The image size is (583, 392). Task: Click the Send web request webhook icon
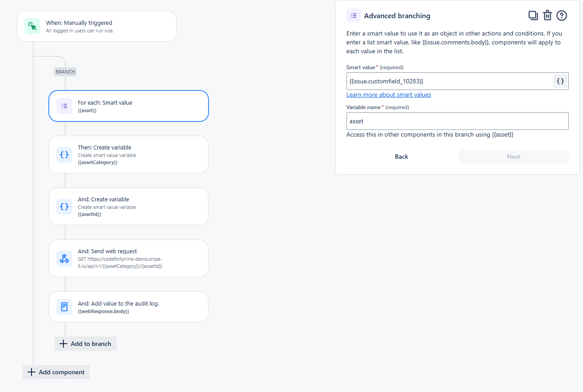(64, 259)
